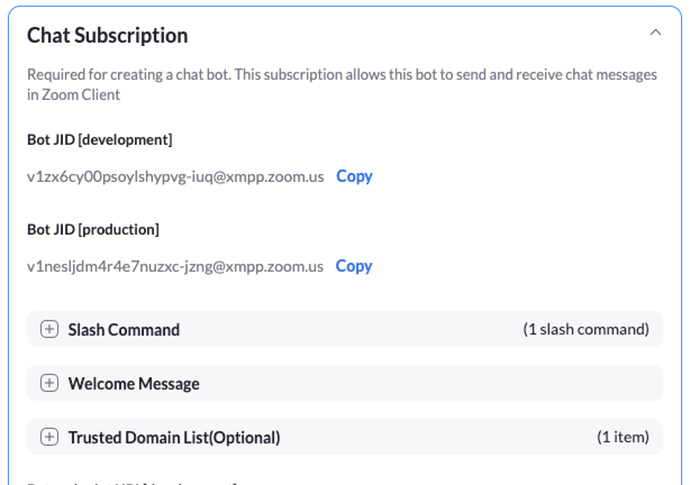Click plus icon beside Slash Command
The image size is (690, 485).
coord(49,329)
